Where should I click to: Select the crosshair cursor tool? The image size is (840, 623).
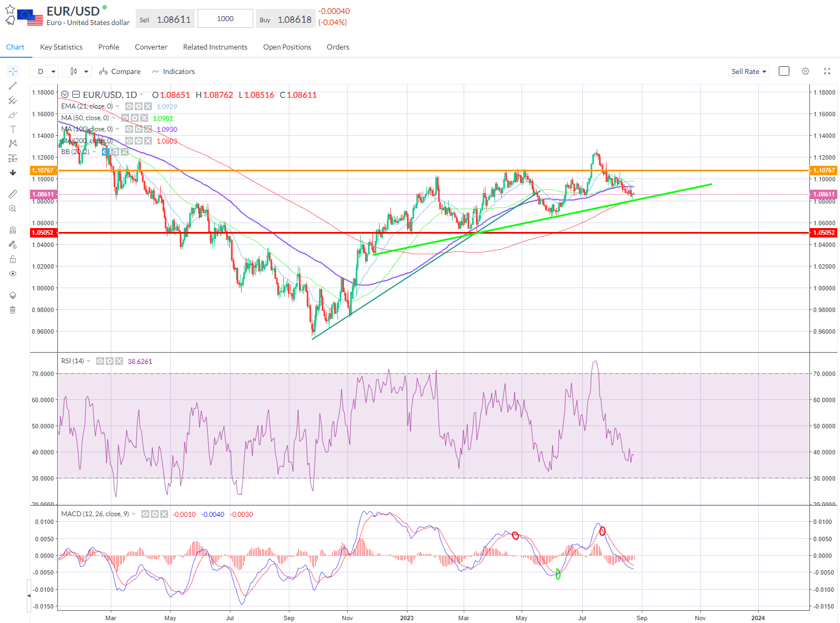13,71
